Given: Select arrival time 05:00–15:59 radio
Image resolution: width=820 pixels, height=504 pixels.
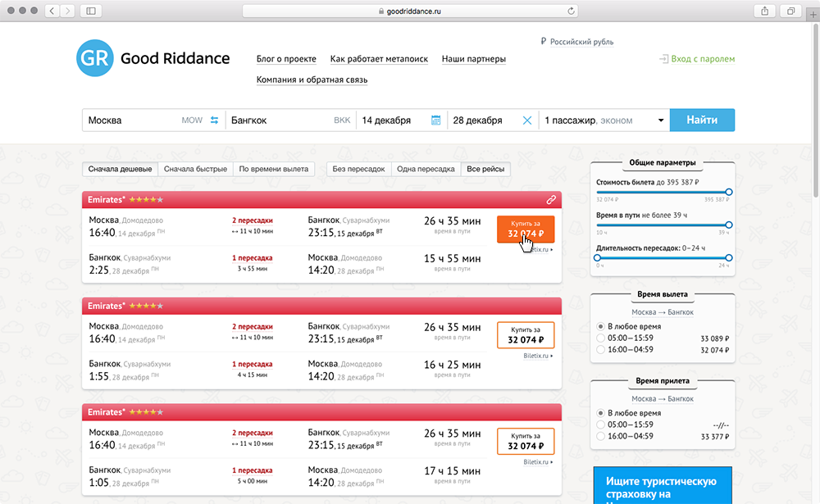Looking at the screenshot, I should tap(601, 425).
